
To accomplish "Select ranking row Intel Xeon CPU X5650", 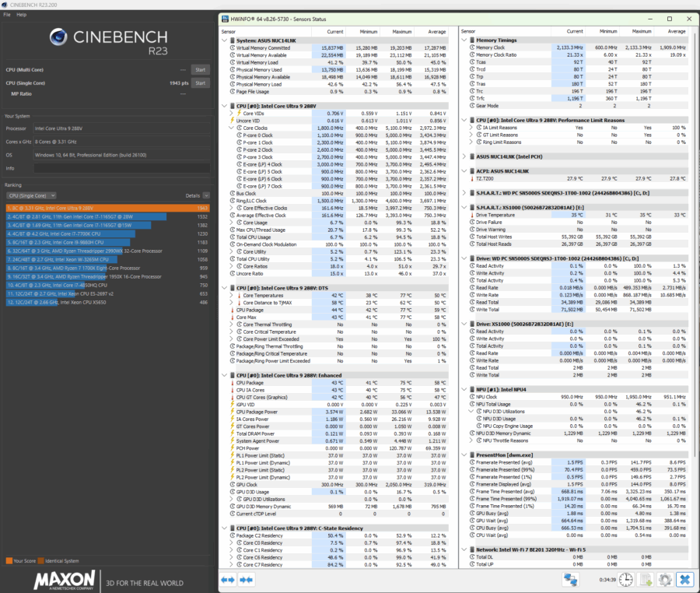I will (107, 302).
